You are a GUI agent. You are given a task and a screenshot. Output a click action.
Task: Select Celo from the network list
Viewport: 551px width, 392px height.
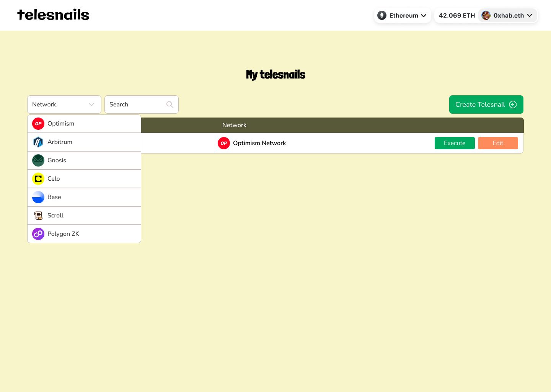point(84,179)
